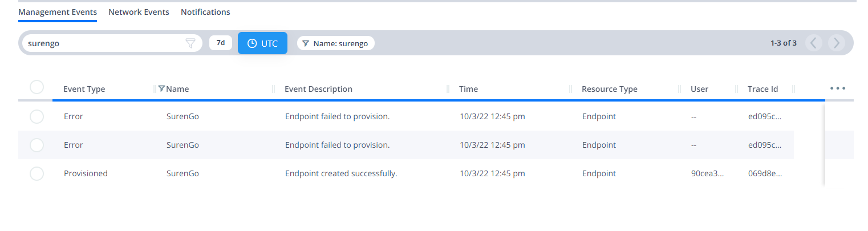Click the Event Type column resize handle
Image resolution: width=868 pixels, height=231 pixels.
(x=155, y=89)
